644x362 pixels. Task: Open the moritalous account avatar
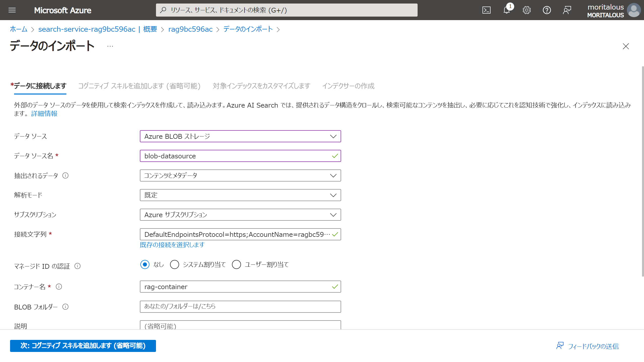pyautogui.click(x=634, y=10)
